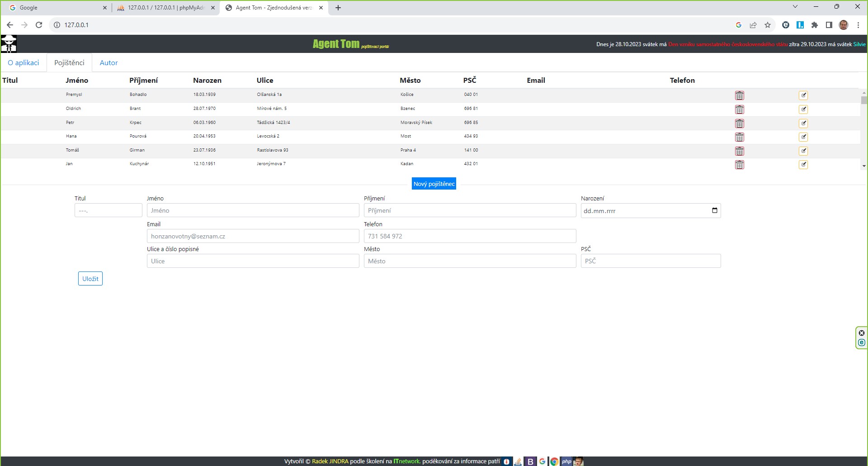Screen dimensions: 868x466
Task: Open Chrome's three-dot menu
Action: [x=858, y=25]
